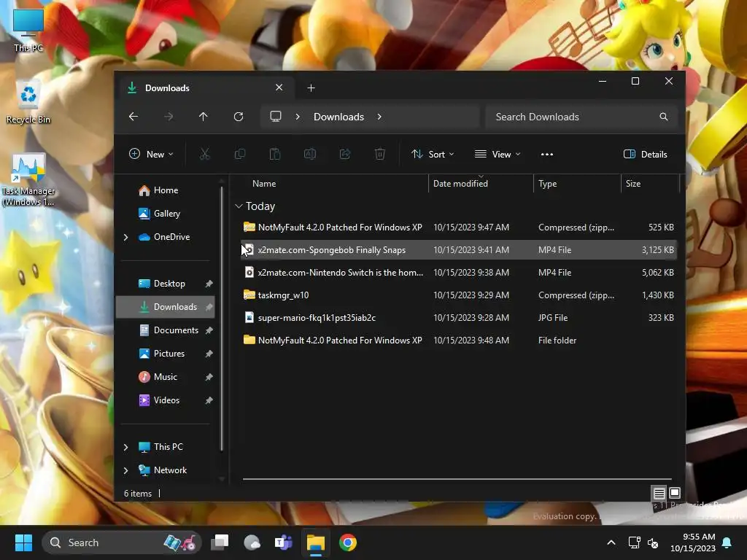Toggle the Details pane

click(646, 155)
